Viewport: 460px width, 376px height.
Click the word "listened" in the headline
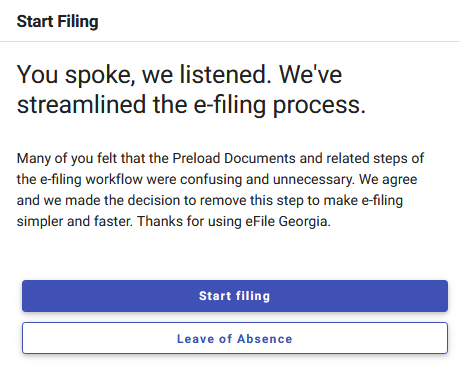pyautogui.click(x=226, y=74)
